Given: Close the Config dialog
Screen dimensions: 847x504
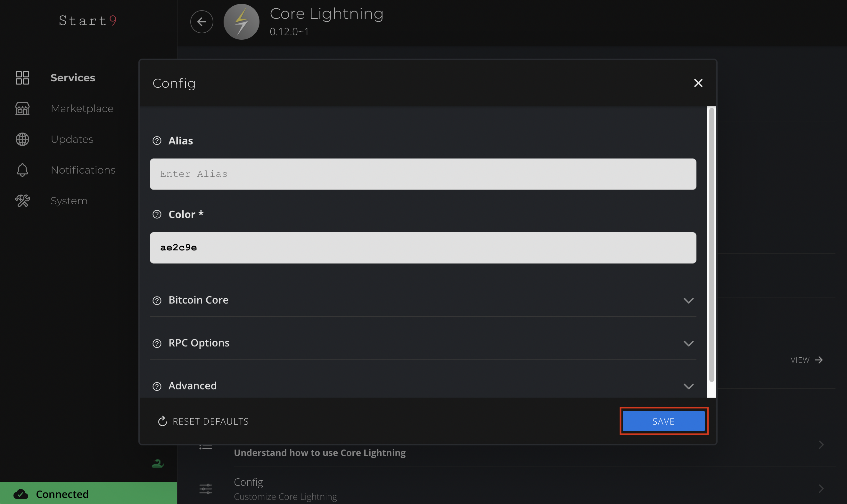Looking at the screenshot, I should click(698, 83).
